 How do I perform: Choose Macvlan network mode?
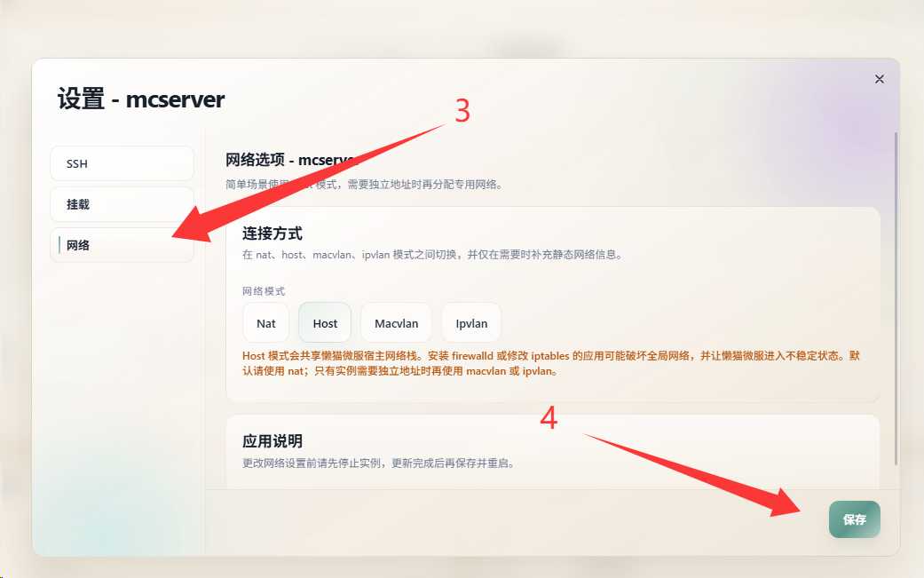[x=396, y=323]
